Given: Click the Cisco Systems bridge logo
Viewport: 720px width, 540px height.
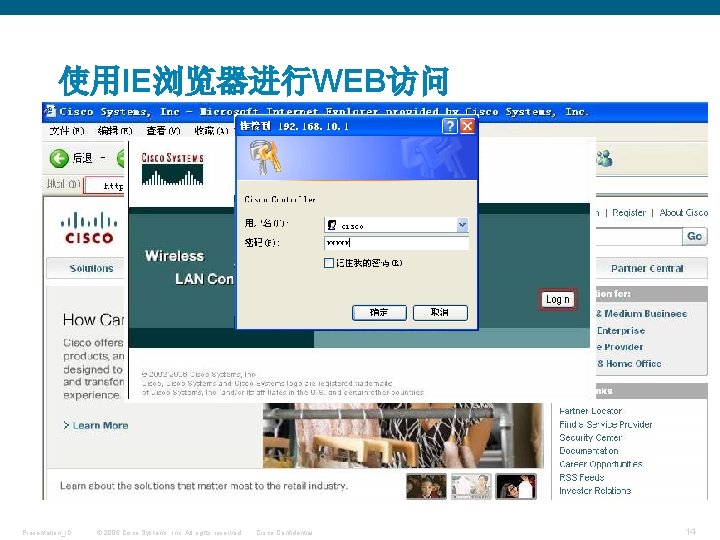Looking at the screenshot, I should (x=172, y=169).
